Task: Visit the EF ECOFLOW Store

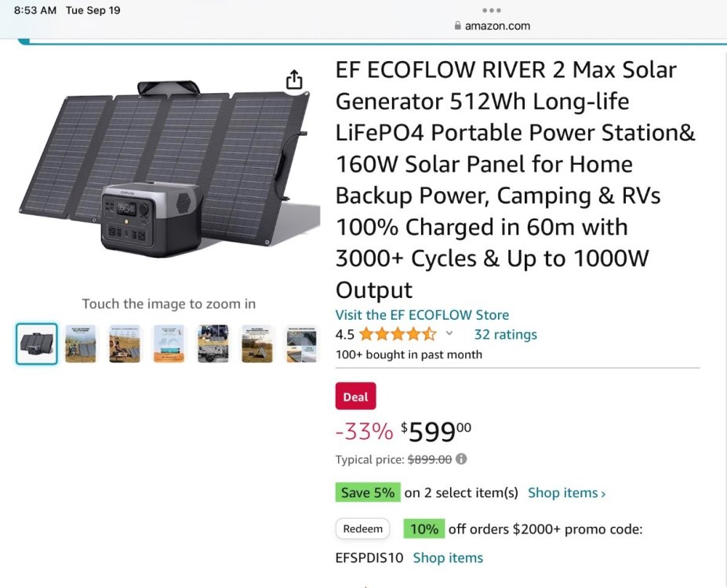Action: pos(422,314)
